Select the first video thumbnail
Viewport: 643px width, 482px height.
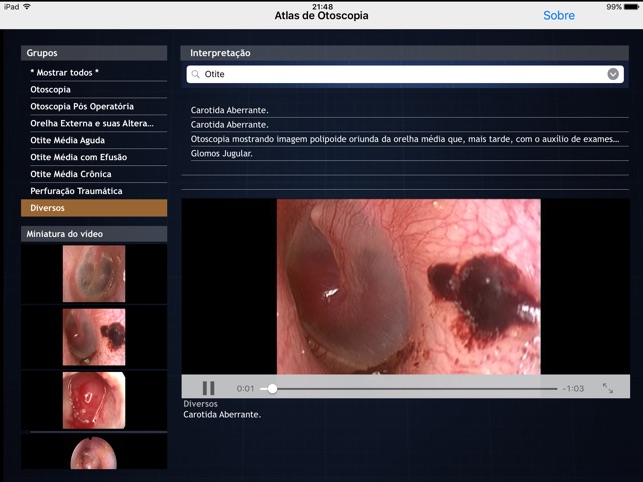coord(94,273)
